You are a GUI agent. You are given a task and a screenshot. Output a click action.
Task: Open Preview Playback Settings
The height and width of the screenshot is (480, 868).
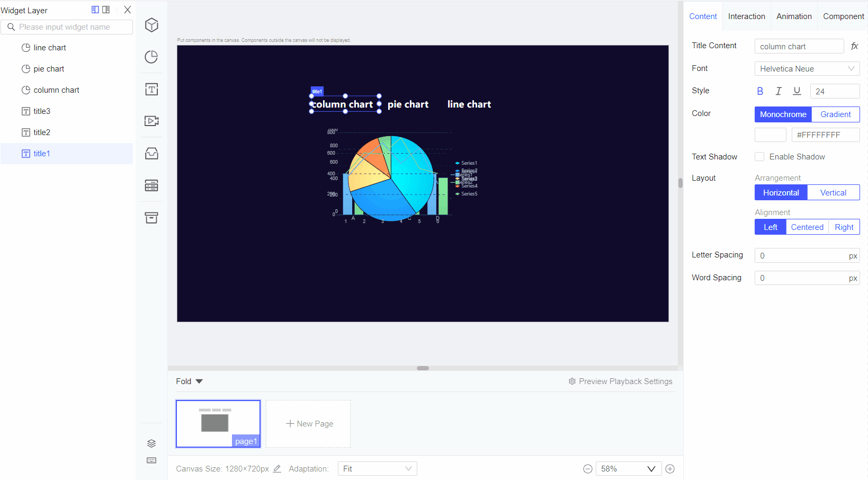click(x=620, y=381)
